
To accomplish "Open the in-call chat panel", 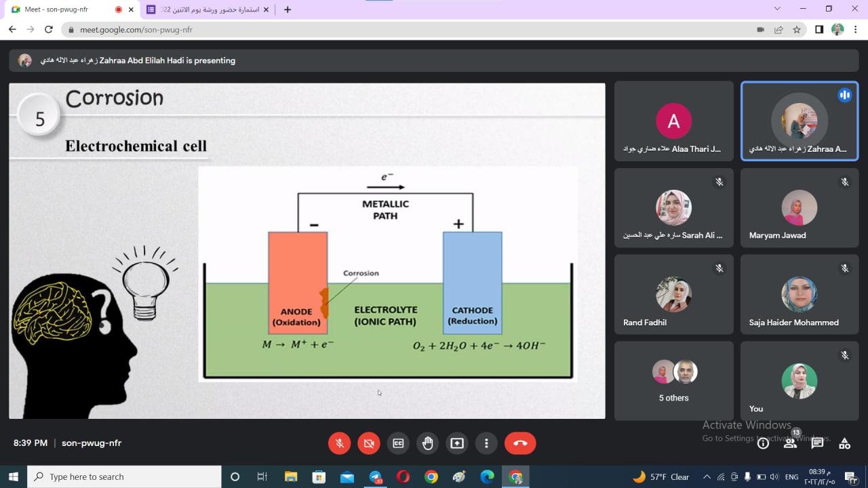I will coord(817,443).
